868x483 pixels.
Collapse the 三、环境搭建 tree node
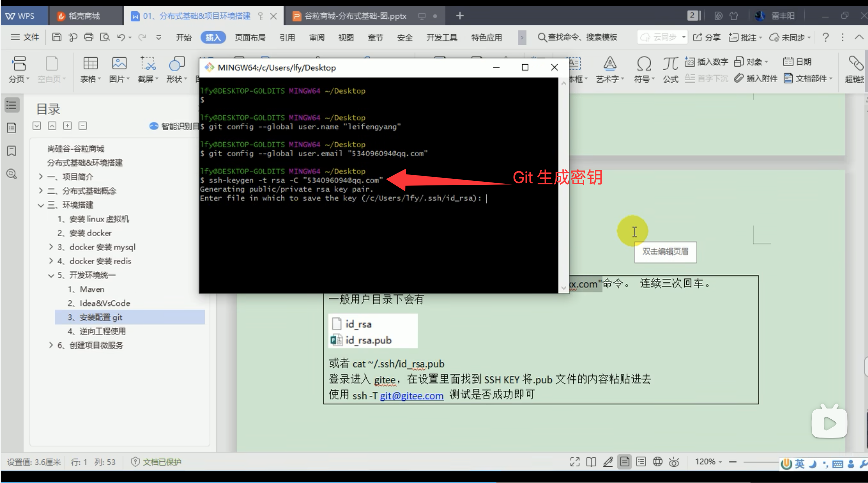click(x=41, y=205)
